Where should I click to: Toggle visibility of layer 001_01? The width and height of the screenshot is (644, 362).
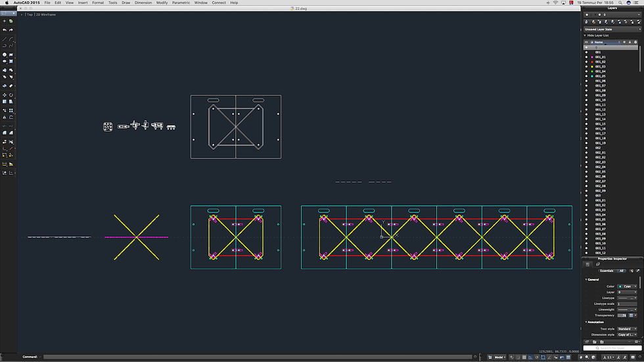586,57
